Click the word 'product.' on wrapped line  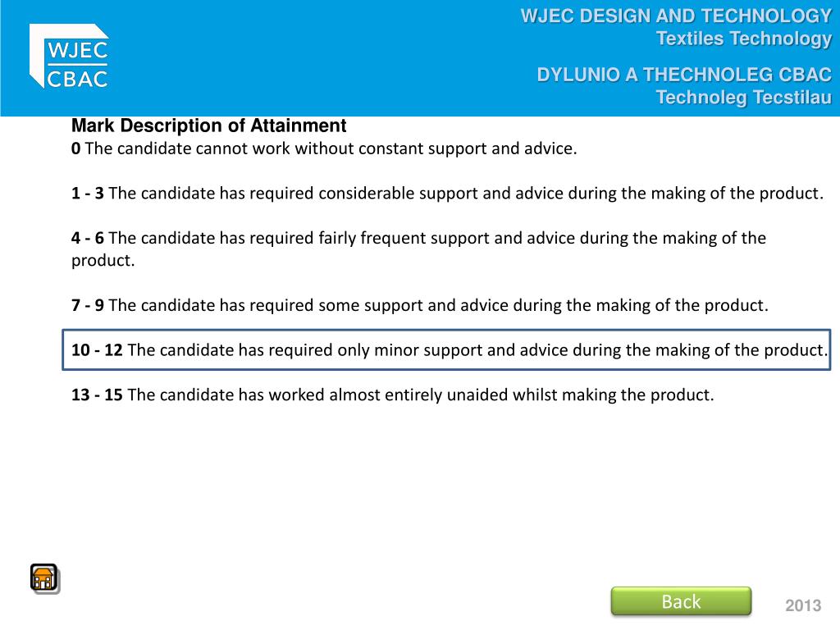(x=103, y=261)
